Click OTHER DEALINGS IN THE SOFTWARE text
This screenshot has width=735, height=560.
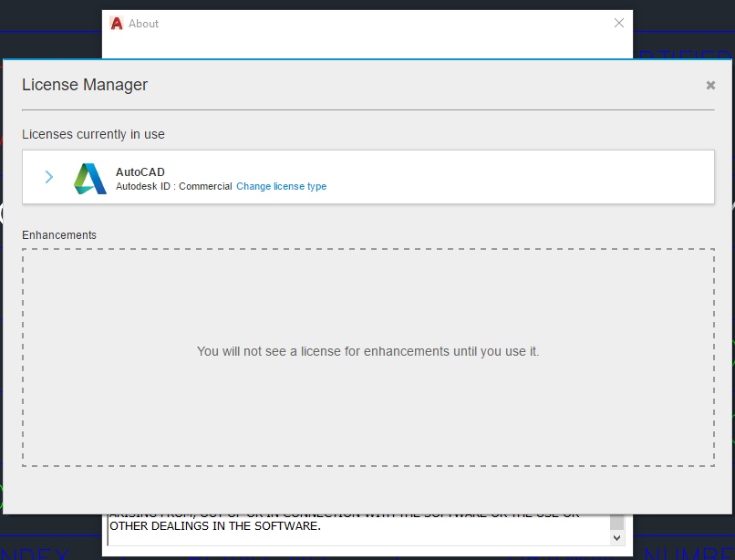(215, 526)
